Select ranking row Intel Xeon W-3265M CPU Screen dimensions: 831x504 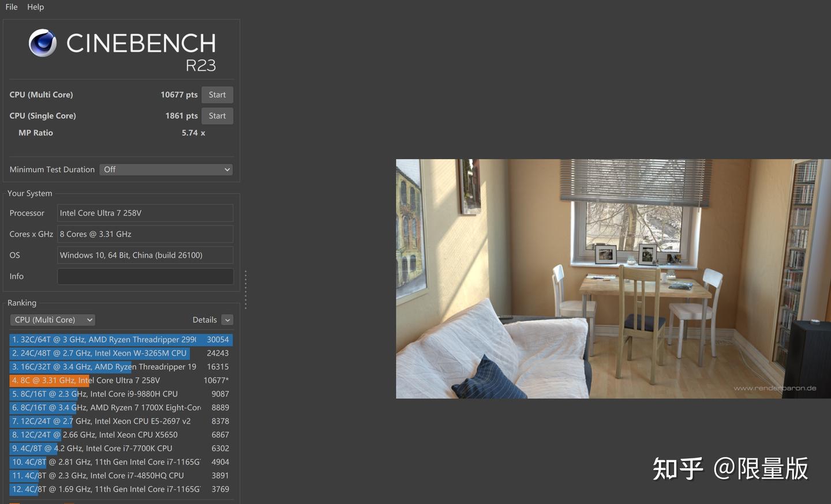click(121, 353)
